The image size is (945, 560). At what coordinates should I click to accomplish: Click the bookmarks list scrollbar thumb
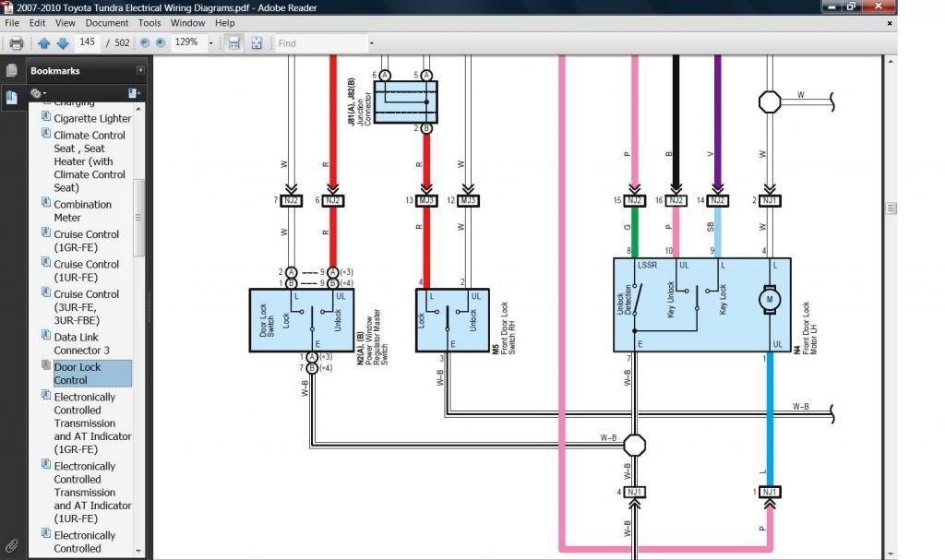[x=139, y=217]
